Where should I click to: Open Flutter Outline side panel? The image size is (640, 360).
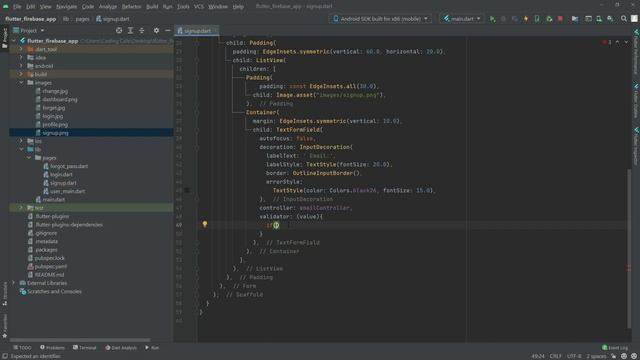coord(636,101)
